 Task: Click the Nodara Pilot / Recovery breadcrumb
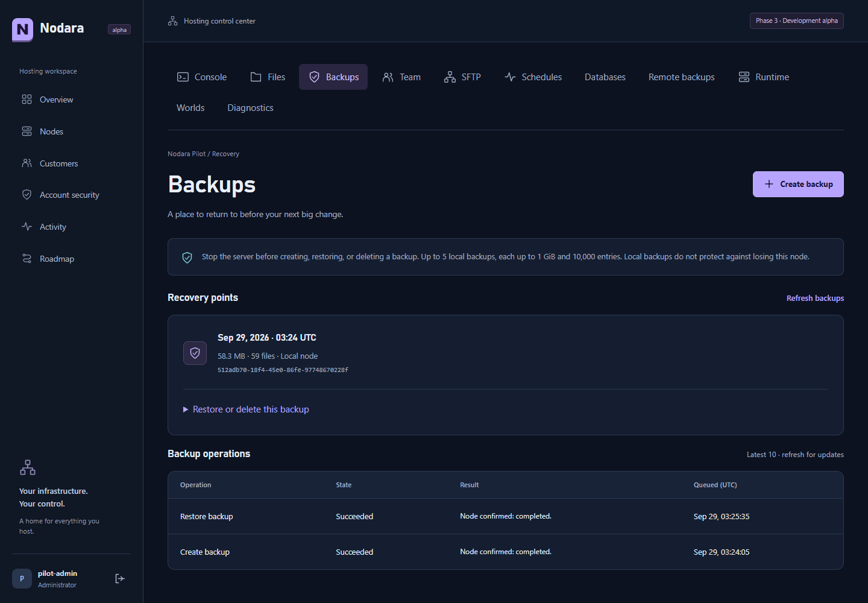[x=203, y=154]
